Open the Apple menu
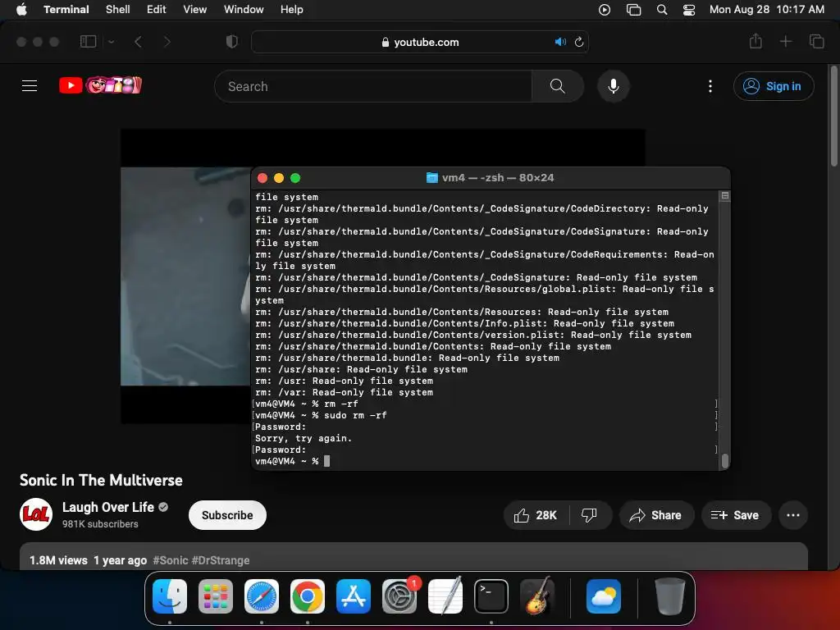 (21, 10)
